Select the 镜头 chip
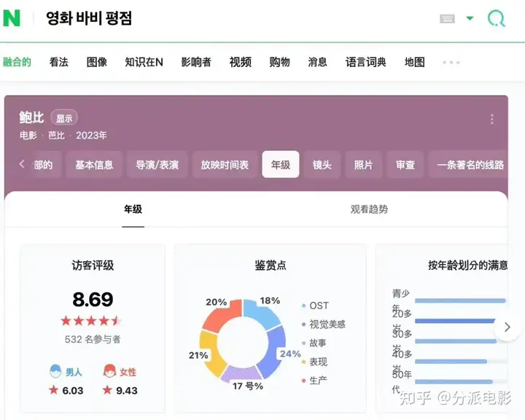This screenshot has height=420, width=525. click(x=322, y=165)
